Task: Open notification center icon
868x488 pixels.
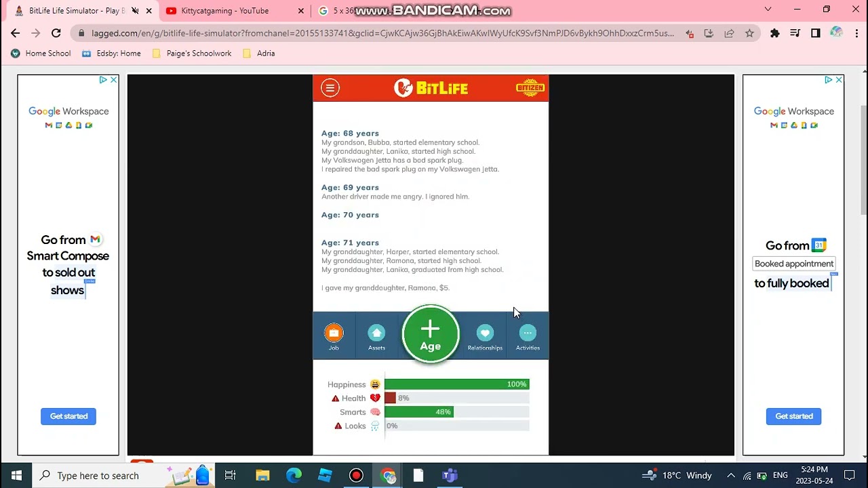Action: [x=849, y=475]
